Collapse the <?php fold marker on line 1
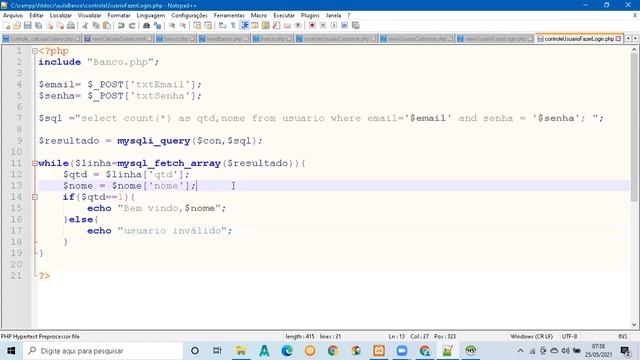Viewport: 640px width, 360px height. 35,51
